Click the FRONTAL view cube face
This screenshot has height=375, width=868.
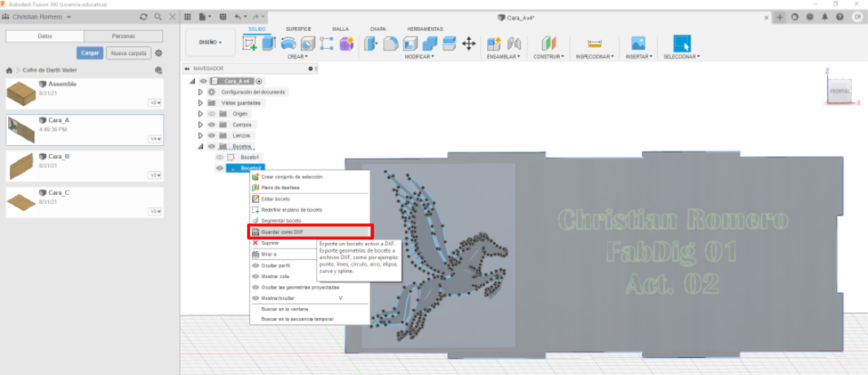[x=839, y=91]
